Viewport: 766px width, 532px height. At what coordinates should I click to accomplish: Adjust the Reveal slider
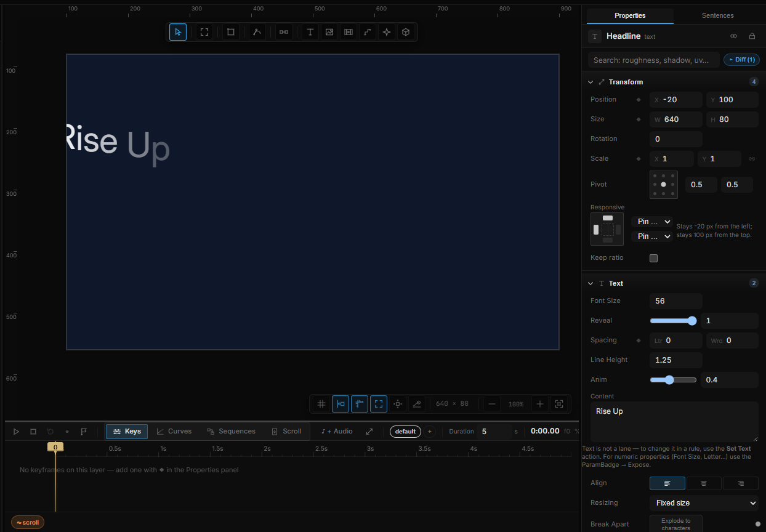point(674,321)
